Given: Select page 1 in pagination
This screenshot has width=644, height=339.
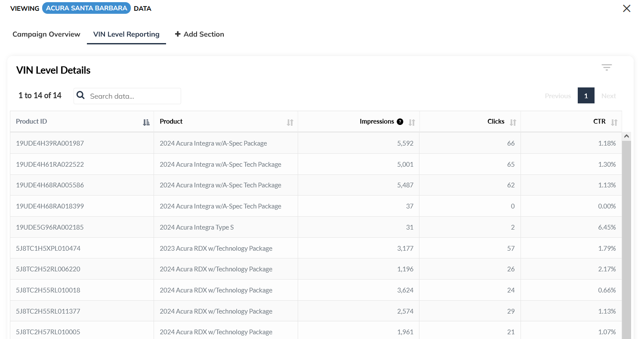Looking at the screenshot, I should coord(586,96).
